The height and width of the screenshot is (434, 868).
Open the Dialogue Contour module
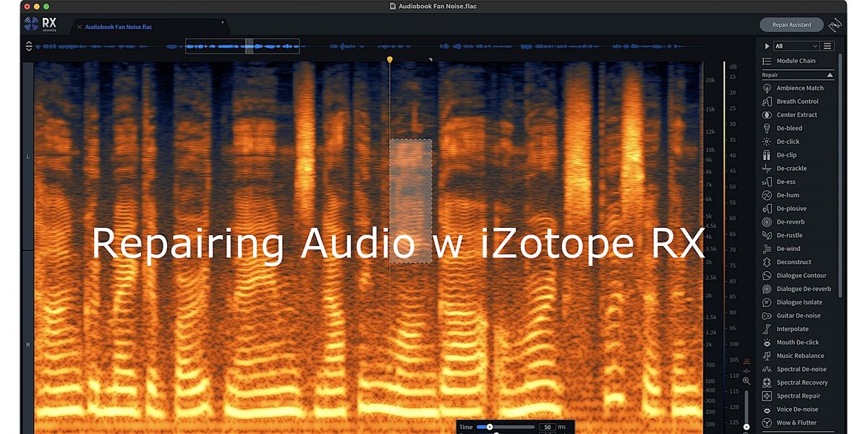point(794,276)
